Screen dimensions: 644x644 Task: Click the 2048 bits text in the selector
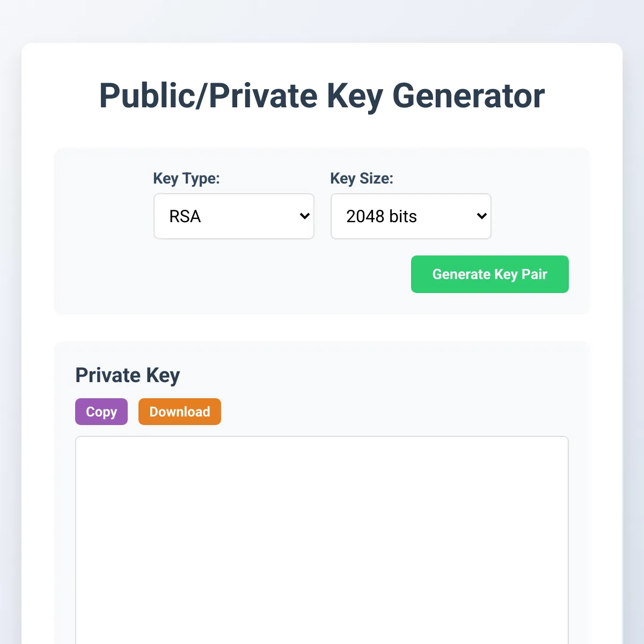pyautogui.click(x=382, y=216)
